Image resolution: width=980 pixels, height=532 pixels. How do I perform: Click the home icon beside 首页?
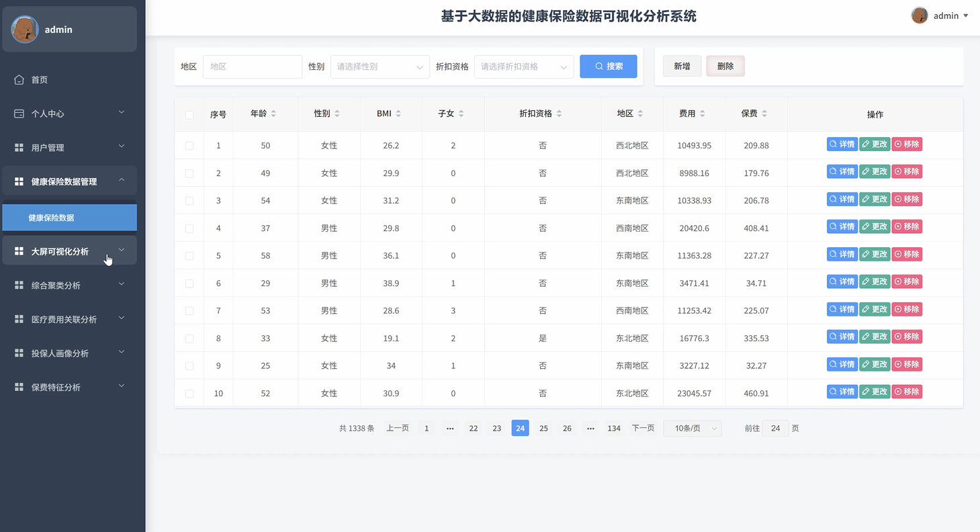pyautogui.click(x=19, y=80)
